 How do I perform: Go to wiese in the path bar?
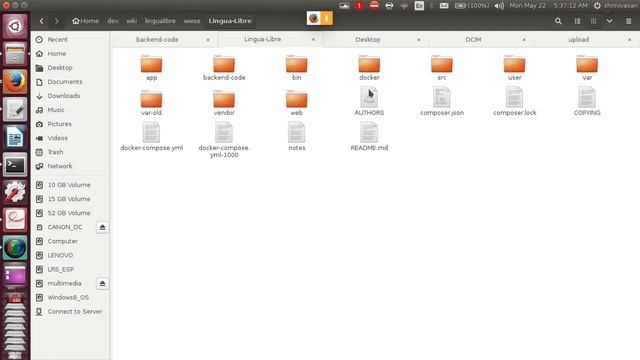click(192, 21)
